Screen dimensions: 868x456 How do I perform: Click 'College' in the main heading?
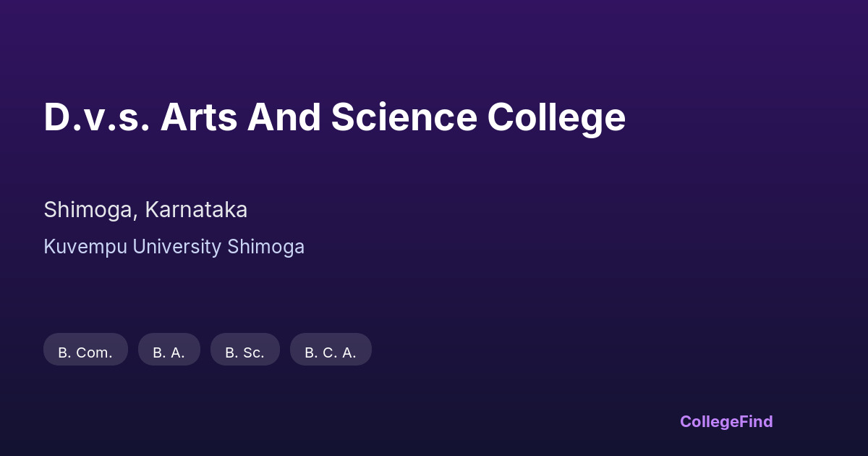click(556, 117)
